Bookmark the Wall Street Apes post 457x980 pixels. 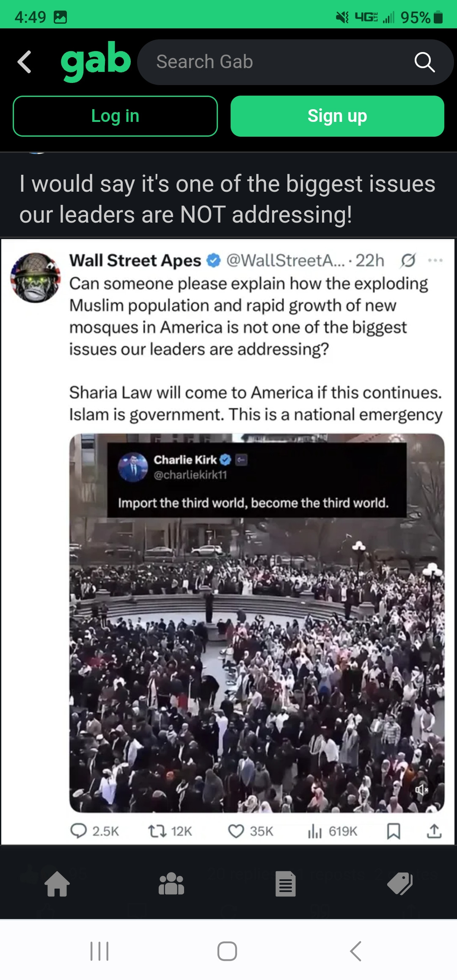coord(394,831)
